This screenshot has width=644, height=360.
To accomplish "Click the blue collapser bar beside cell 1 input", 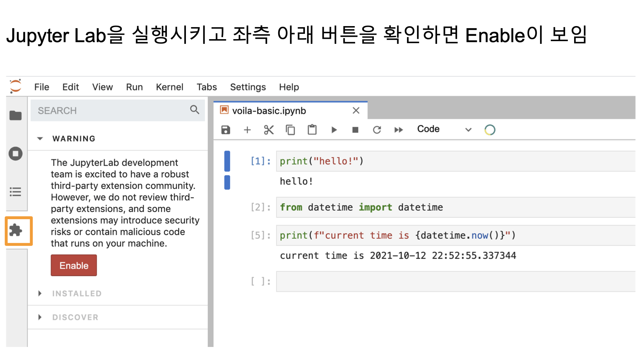I will coord(227,161).
